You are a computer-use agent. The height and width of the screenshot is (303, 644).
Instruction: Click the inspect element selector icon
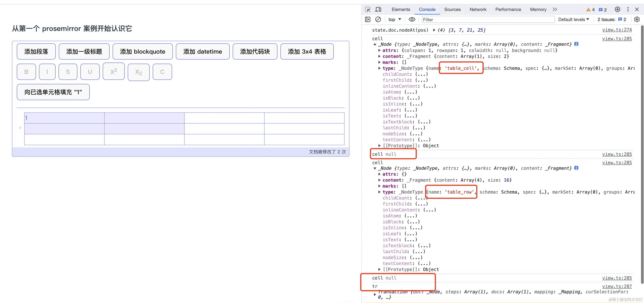(368, 10)
